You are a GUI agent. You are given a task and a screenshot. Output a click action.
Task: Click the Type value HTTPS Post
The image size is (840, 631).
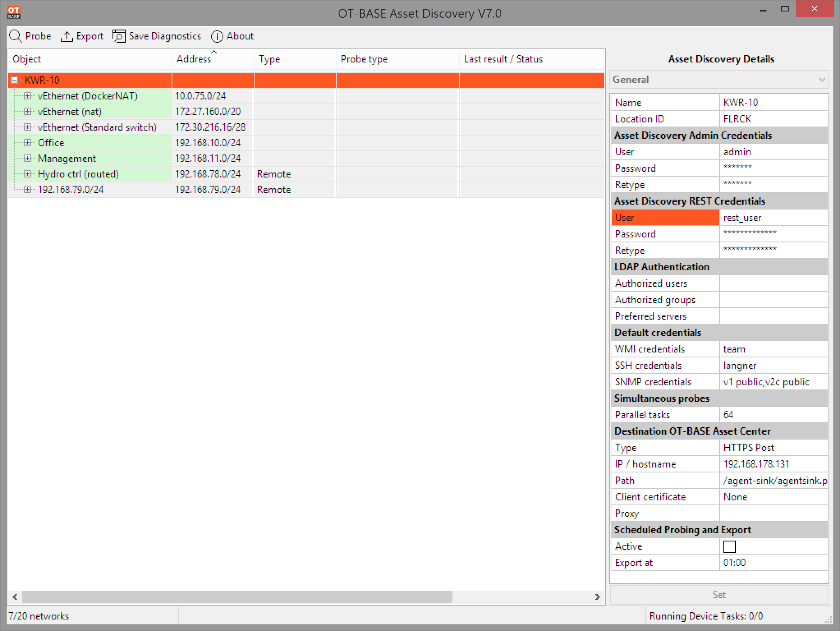[x=773, y=447]
